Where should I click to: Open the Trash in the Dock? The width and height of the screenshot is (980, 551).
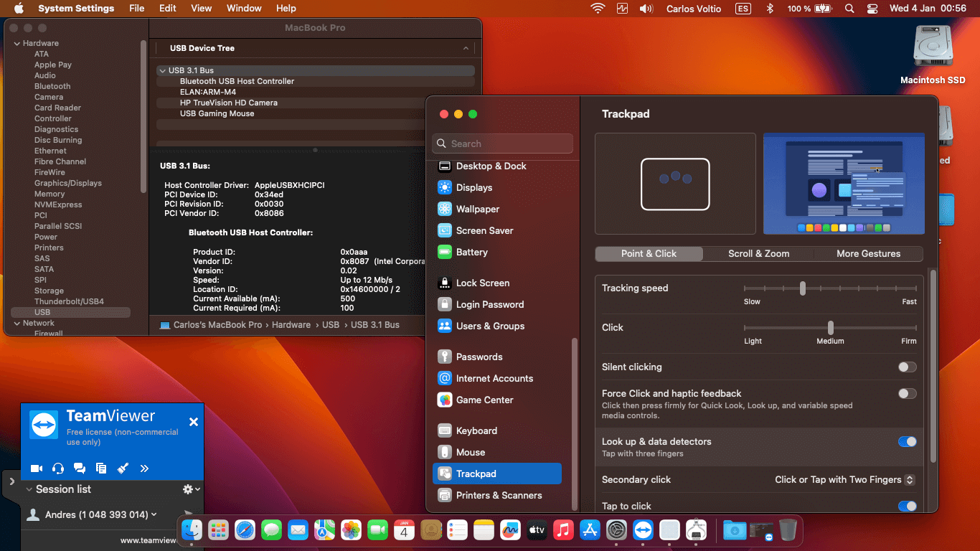coord(788,530)
